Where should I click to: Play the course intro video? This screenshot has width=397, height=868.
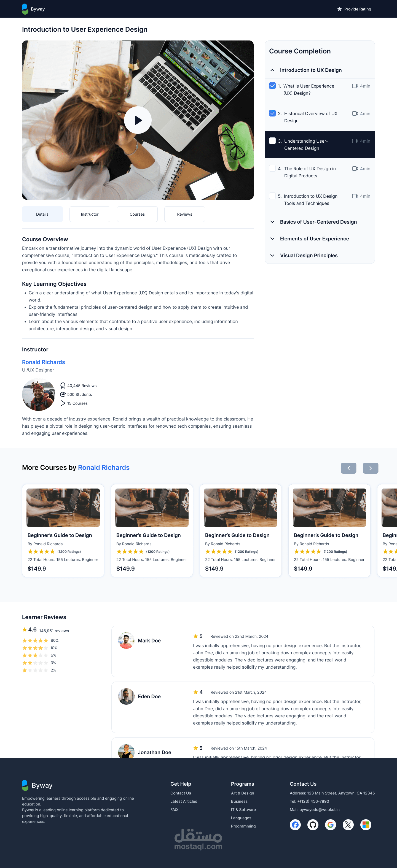click(x=138, y=120)
